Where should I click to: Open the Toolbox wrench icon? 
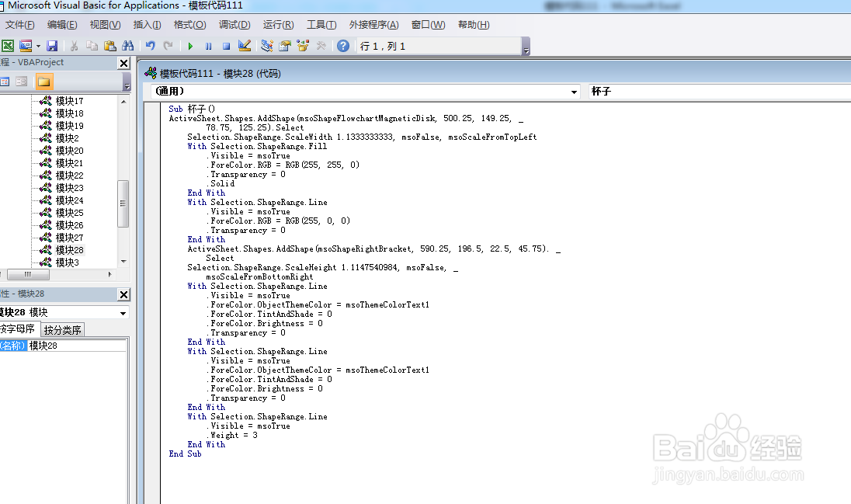(321, 46)
